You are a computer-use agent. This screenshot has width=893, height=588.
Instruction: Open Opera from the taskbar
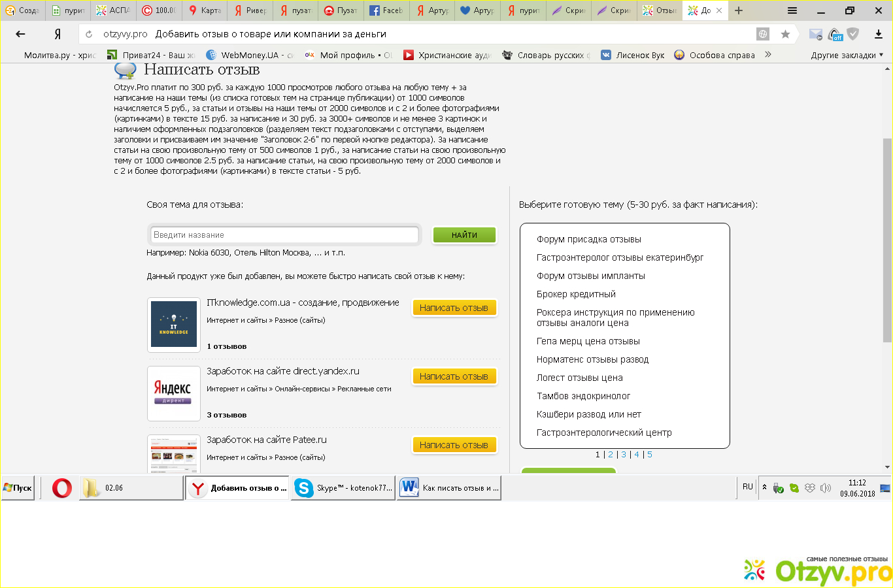62,488
